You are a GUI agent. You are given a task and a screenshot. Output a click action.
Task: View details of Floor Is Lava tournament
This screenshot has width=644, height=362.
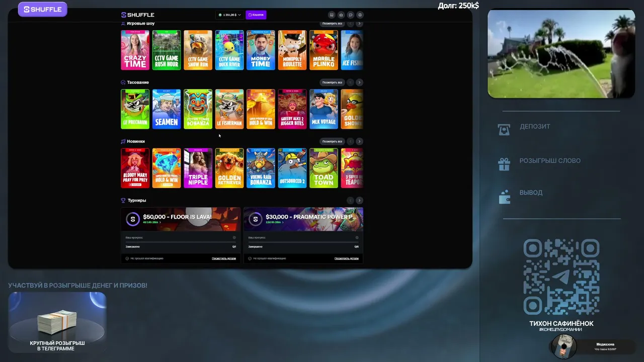(x=224, y=258)
